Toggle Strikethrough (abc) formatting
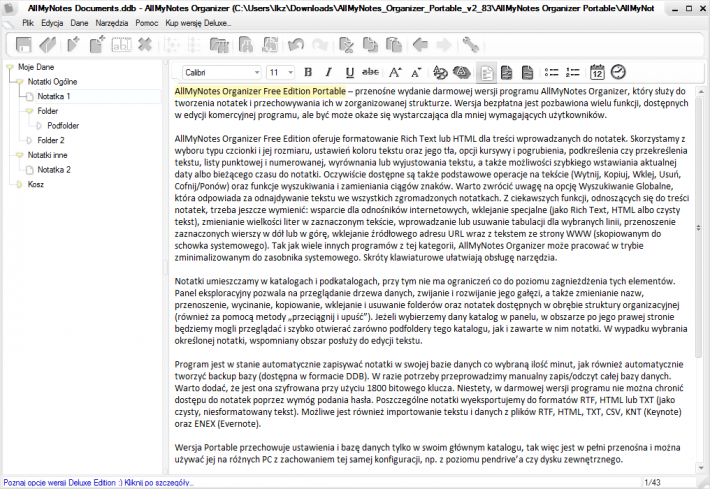Image resolution: width=710 pixels, height=489 pixels. pyautogui.click(x=370, y=72)
